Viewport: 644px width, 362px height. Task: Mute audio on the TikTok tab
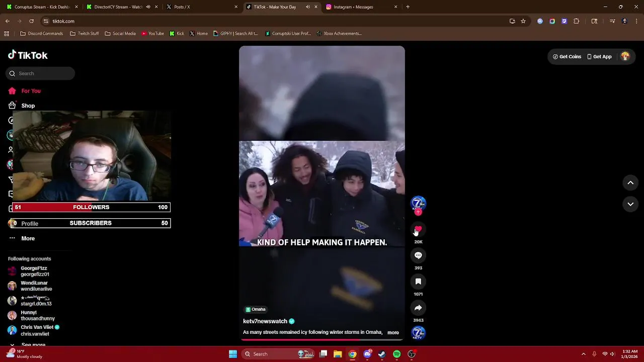coord(308,7)
